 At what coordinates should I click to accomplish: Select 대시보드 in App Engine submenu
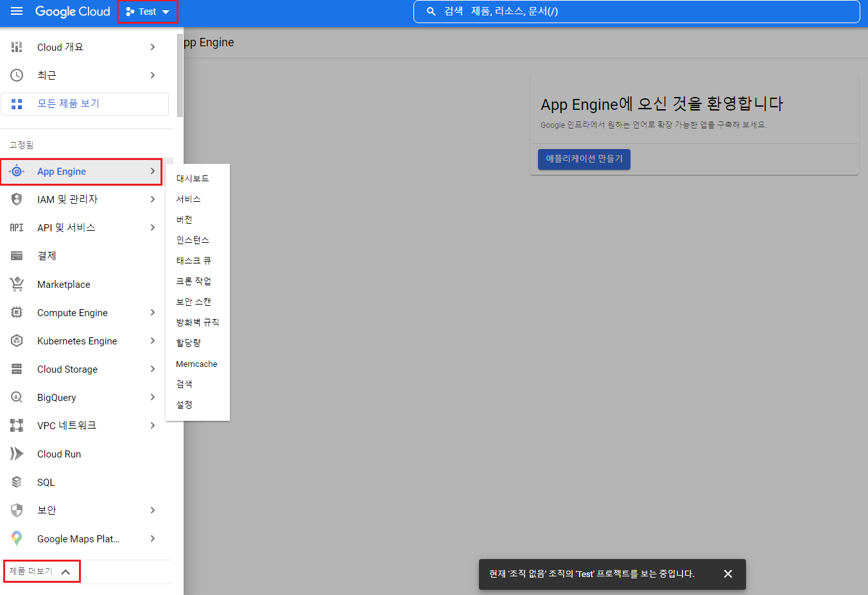(x=193, y=179)
